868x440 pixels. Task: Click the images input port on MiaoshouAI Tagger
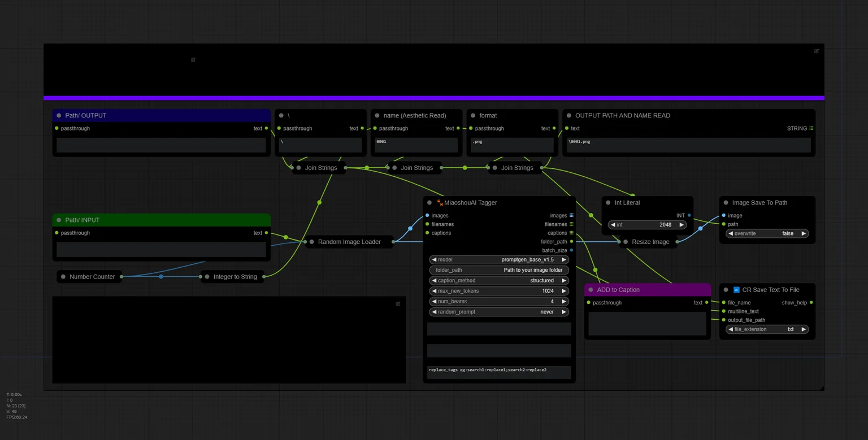pyautogui.click(x=427, y=216)
